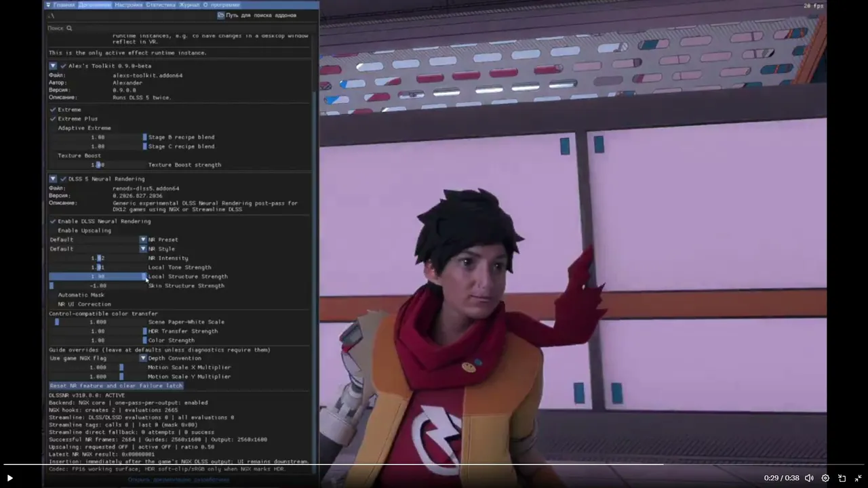Open the Настройки tab

(128, 5)
